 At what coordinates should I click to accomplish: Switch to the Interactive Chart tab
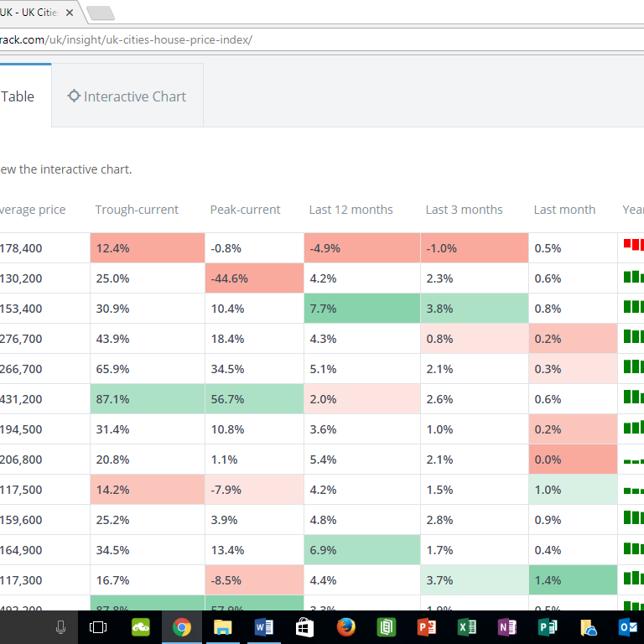click(127, 96)
